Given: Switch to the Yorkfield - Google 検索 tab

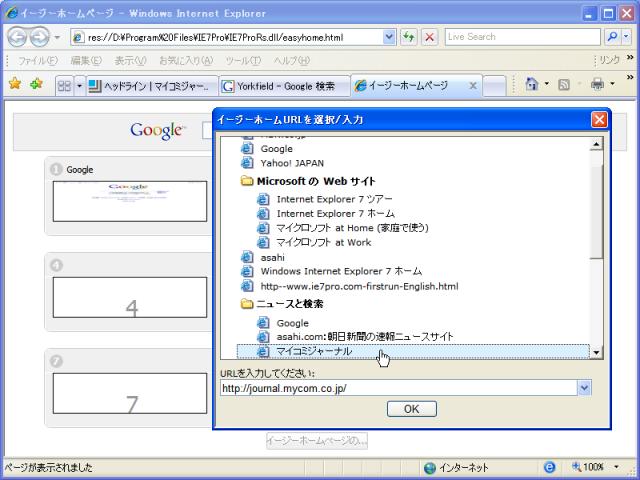Looking at the screenshot, I should (x=284, y=86).
